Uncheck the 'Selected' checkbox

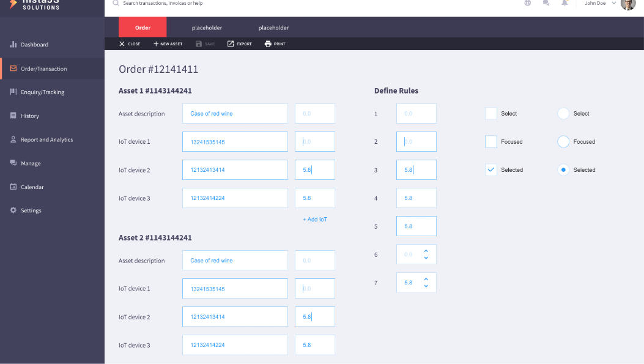[x=490, y=169]
